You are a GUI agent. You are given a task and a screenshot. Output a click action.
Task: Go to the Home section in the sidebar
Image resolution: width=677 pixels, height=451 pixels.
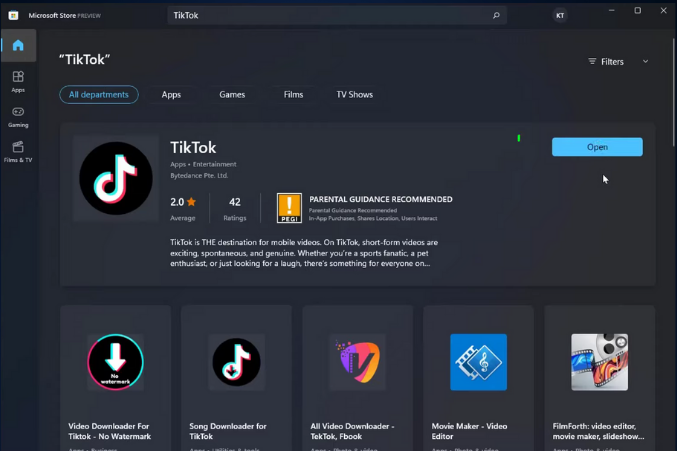pyautogui.click(x=18, y=45)
